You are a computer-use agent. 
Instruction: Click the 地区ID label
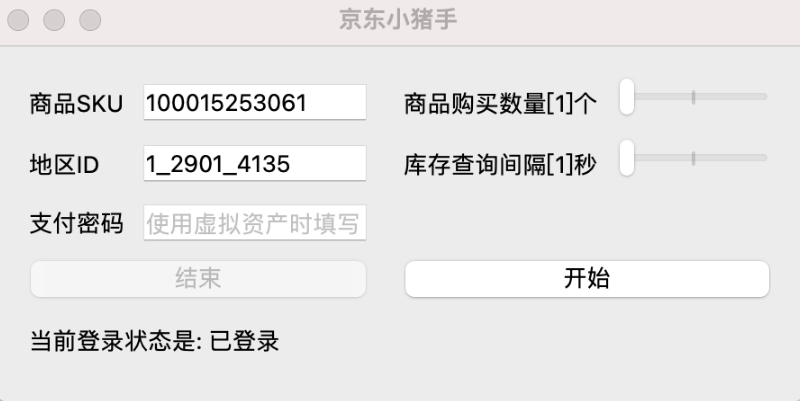64,165
